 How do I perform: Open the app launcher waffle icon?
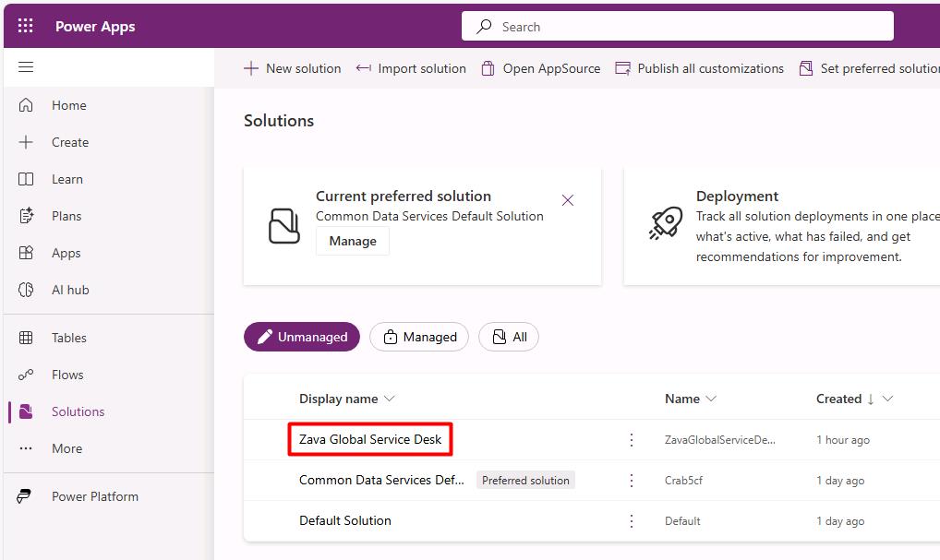click(x=25, y=26)
